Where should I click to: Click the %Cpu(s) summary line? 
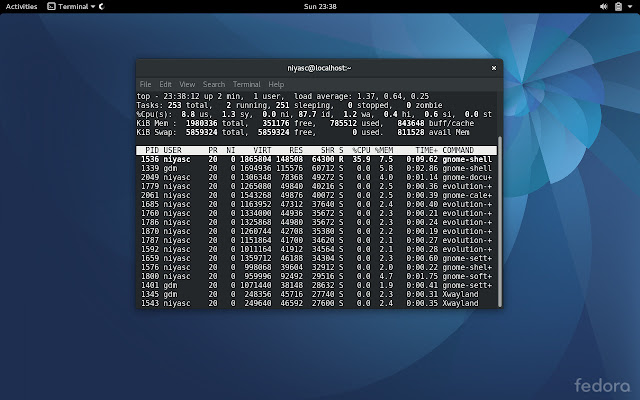point(314,114)
